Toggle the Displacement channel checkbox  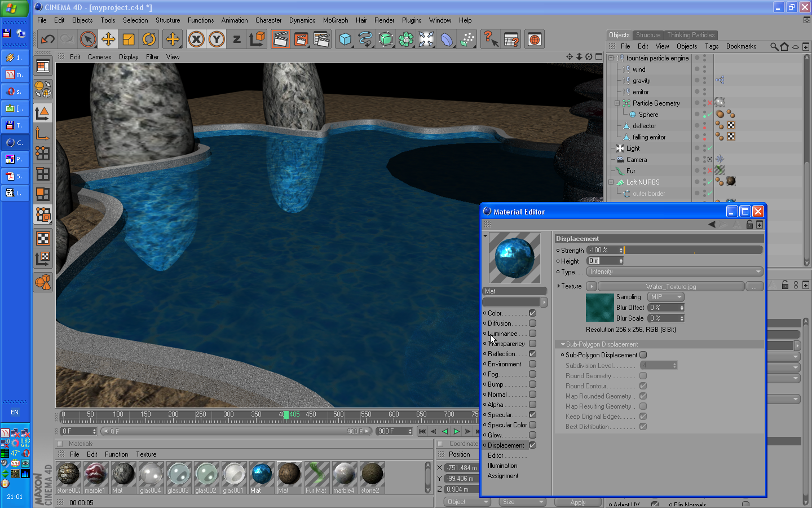click(x=532, y=445)
